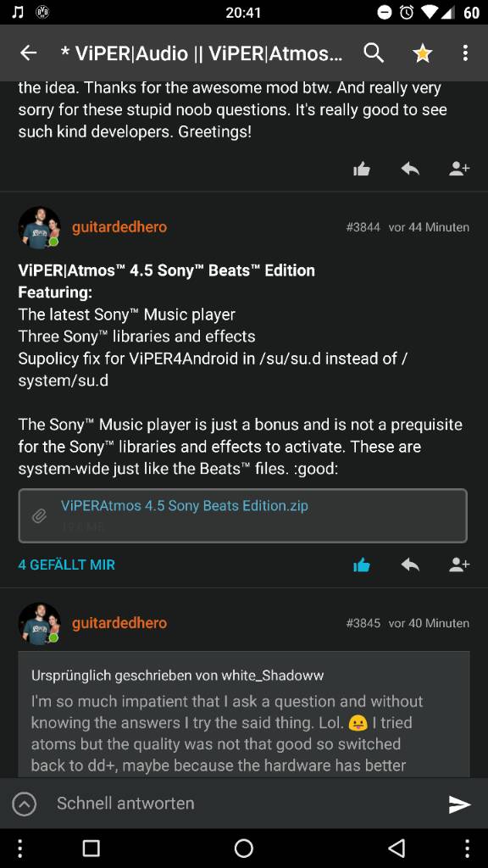Expand the quick reply editor chevron
The image size is (488, 868).
point(25,804)
